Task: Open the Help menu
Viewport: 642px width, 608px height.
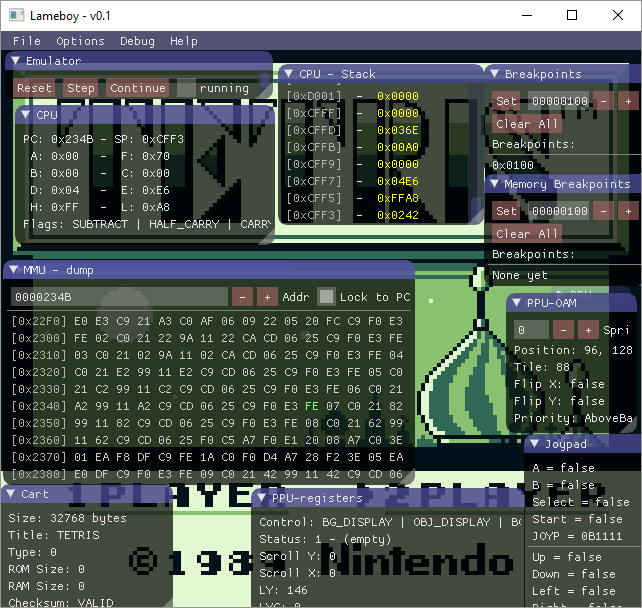Action: [x=184, y=41]
